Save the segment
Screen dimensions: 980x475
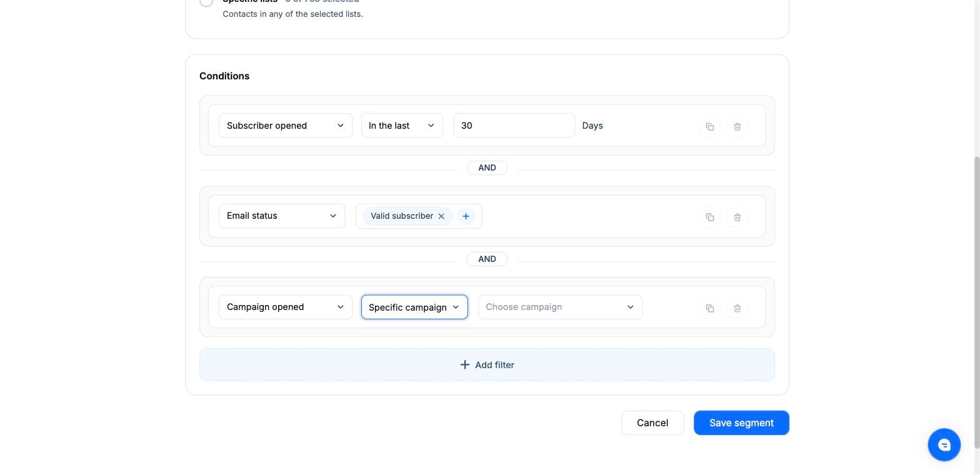pos(741,423)
